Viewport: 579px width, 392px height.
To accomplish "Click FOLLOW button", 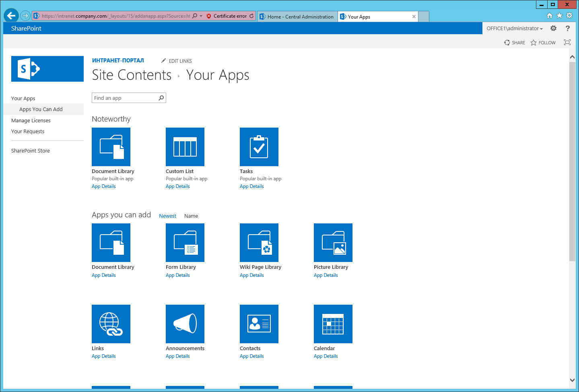I will tap(543, 43).
